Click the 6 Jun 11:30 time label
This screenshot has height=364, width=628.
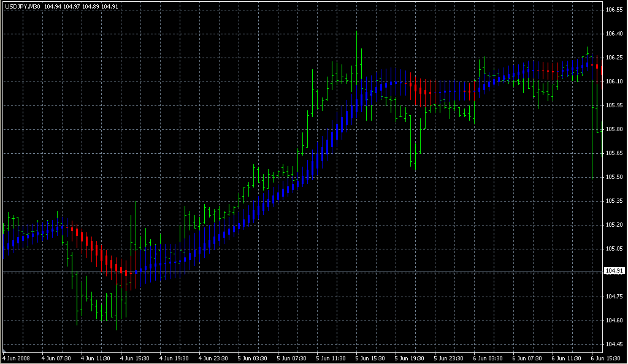pyautogui.click(x=567, y=358)
